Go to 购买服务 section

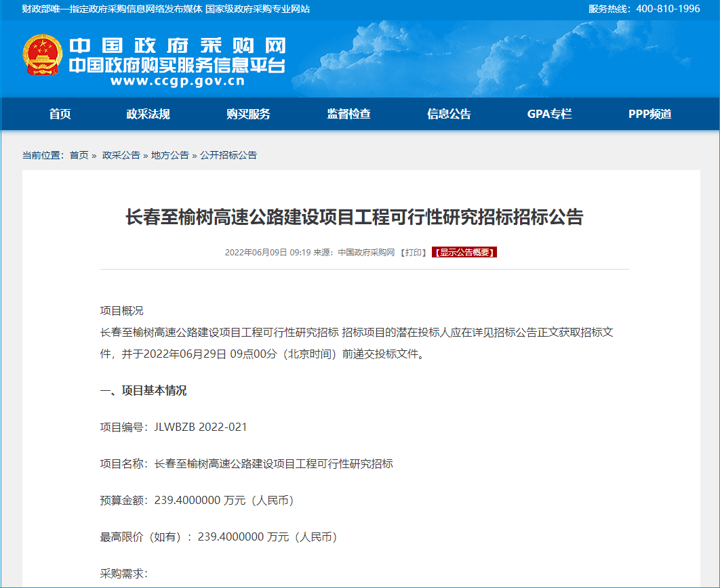(x=248, y=114)
